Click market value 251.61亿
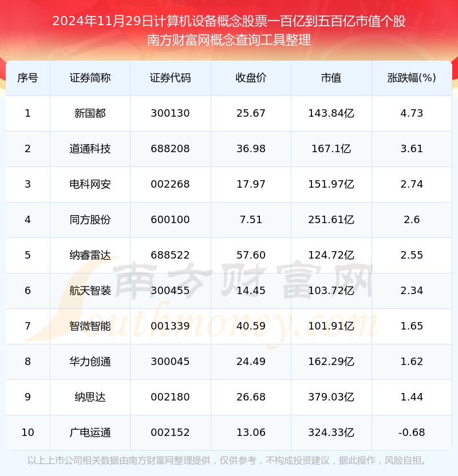 [x=331, y=220]
